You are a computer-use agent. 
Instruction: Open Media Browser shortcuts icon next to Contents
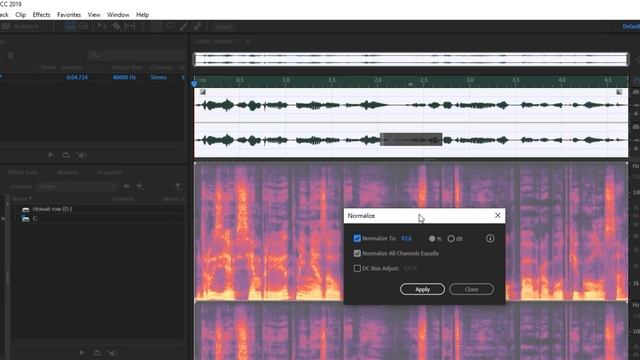127,186
